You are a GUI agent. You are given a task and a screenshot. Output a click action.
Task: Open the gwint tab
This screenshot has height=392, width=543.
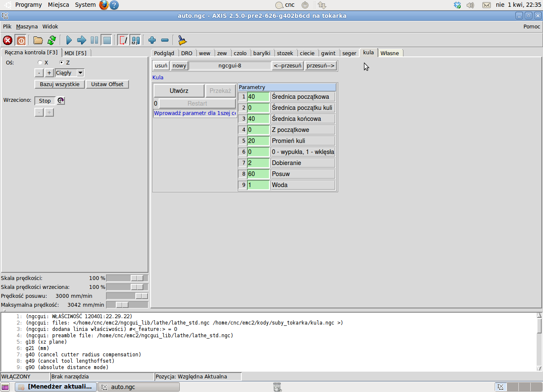coord(328,53)
